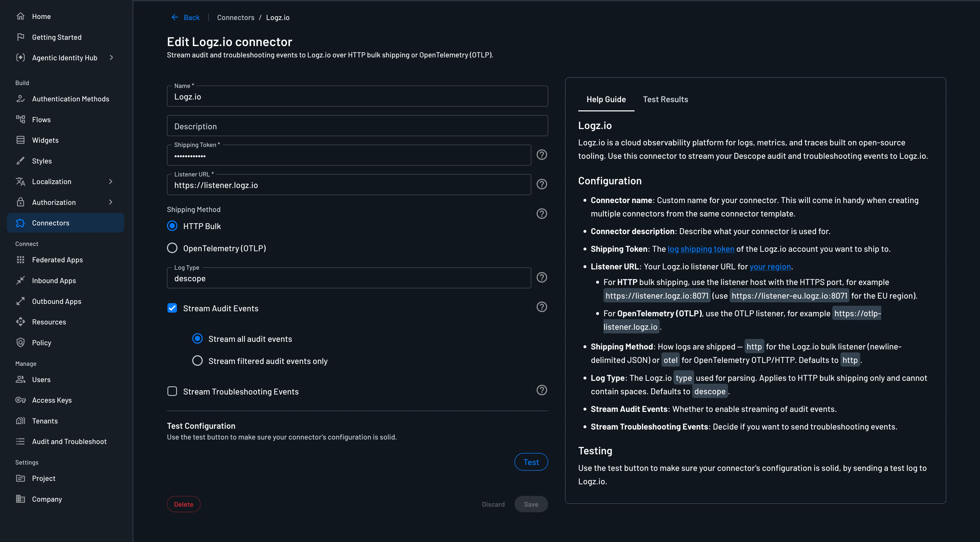Open the log shipping token link
The width and height of the screenshot is (980, 542).
[701, 249]
